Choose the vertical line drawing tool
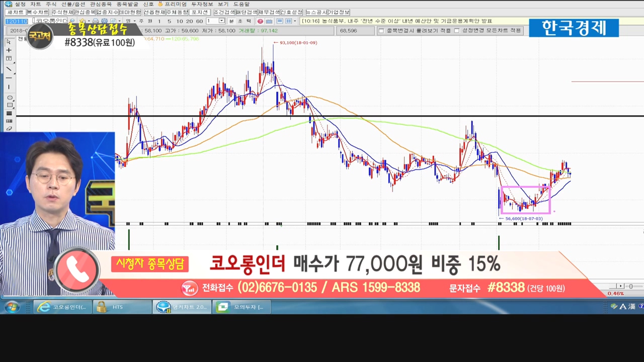This screenshot has height=362, width=644. [x=9, y=87]
